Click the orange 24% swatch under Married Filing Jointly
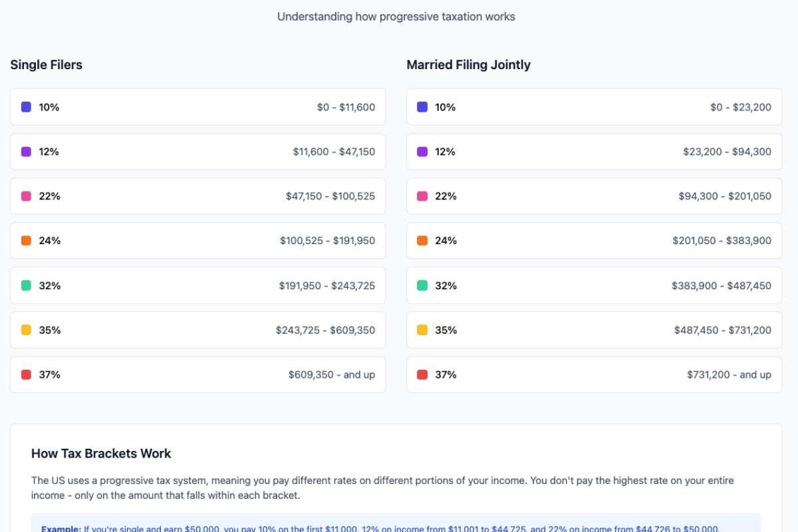 click(x=422, y=241)
